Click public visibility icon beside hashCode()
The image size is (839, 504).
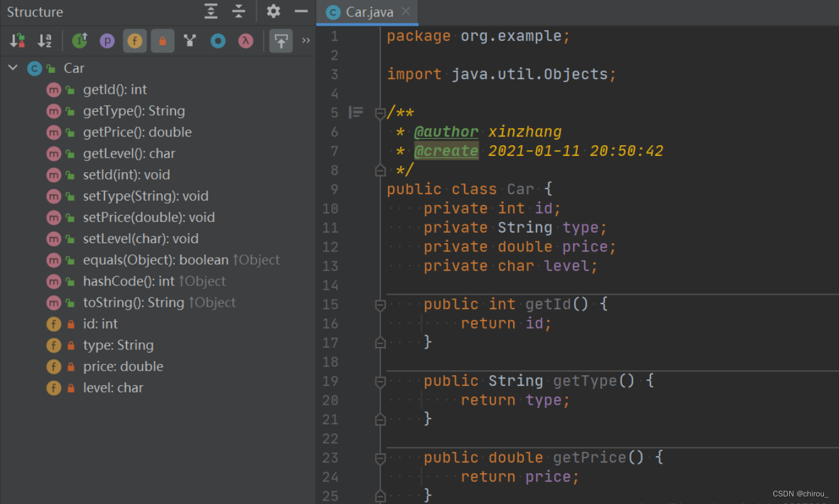pyautogui.click(x=70, y=282)
